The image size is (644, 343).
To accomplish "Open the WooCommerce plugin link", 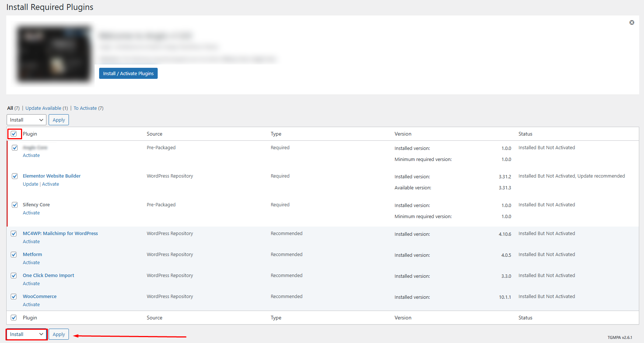I will click(x=40, y=297).
